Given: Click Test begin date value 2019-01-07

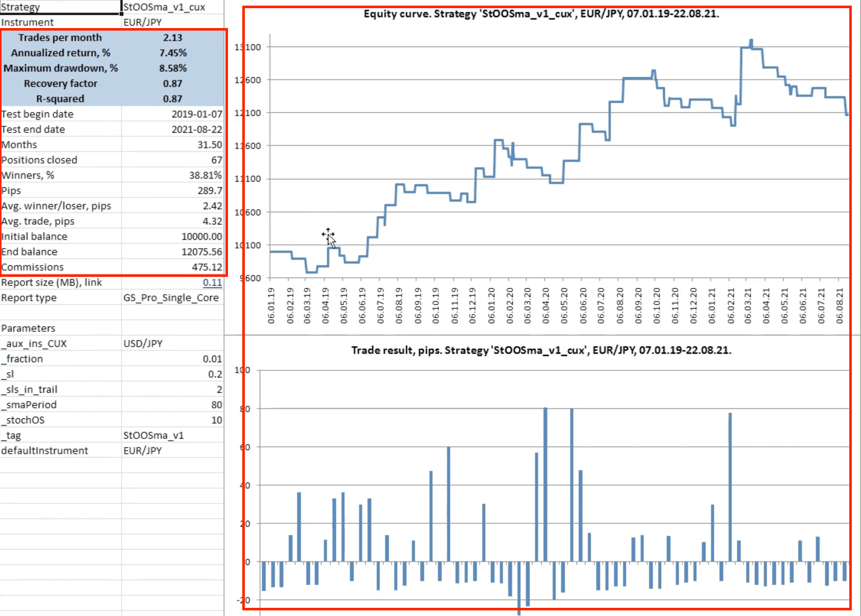Looking at the screenshot, I should coord(197,114).
